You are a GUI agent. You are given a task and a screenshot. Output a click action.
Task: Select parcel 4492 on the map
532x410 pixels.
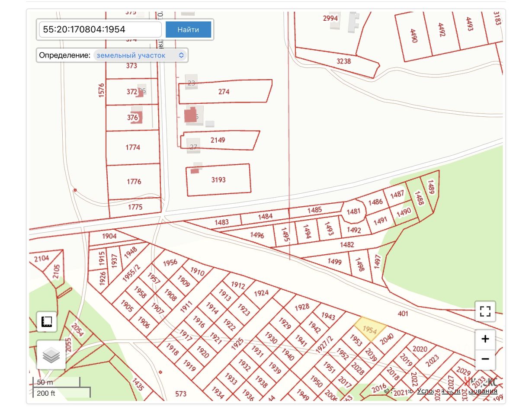click(442, 29)
